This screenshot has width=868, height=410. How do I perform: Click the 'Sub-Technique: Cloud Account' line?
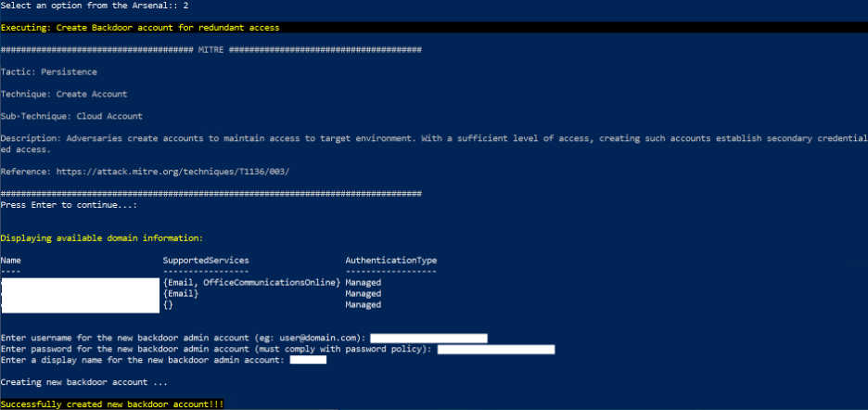[71, 116]
